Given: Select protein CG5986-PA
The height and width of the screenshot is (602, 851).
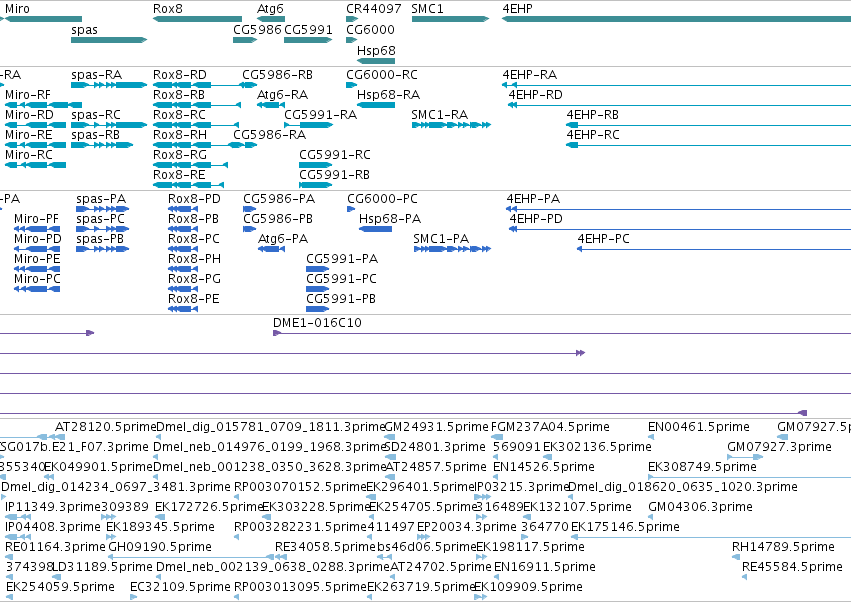Looking at the screenshot, I should 250,209.
